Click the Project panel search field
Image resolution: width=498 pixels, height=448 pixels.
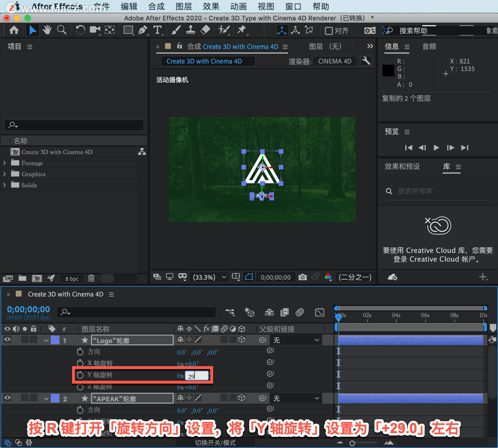[x=74, y=125]
